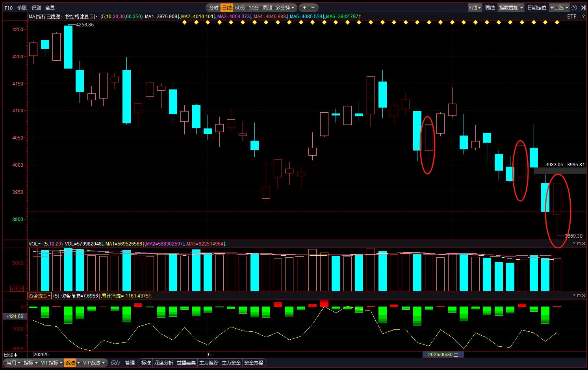Switch chart period to 分时
The height and width of the screenshot is (370, 588).
pyautogui.click(x=213, y=7)
